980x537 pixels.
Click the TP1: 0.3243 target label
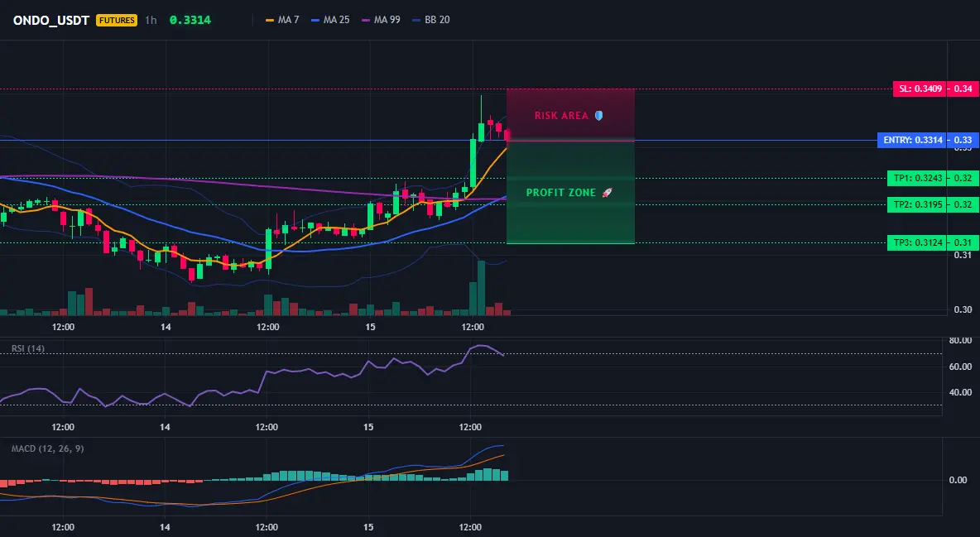point(917,178)
